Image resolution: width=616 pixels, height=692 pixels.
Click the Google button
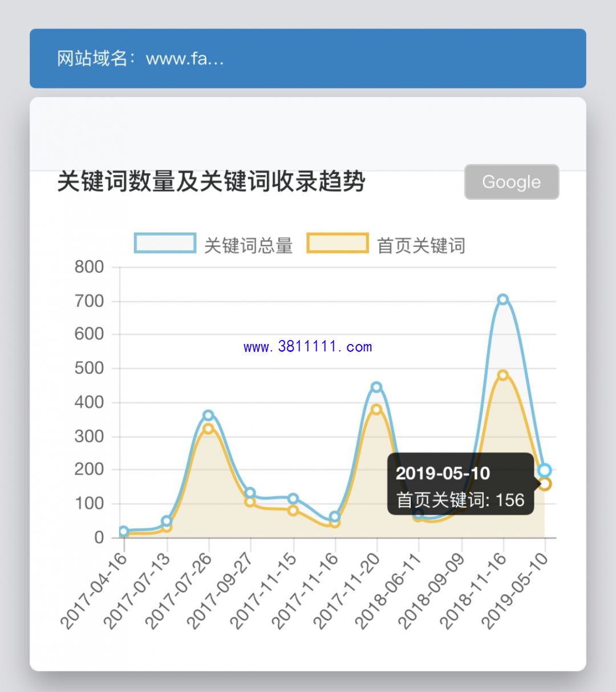click(x=512, y=182)
